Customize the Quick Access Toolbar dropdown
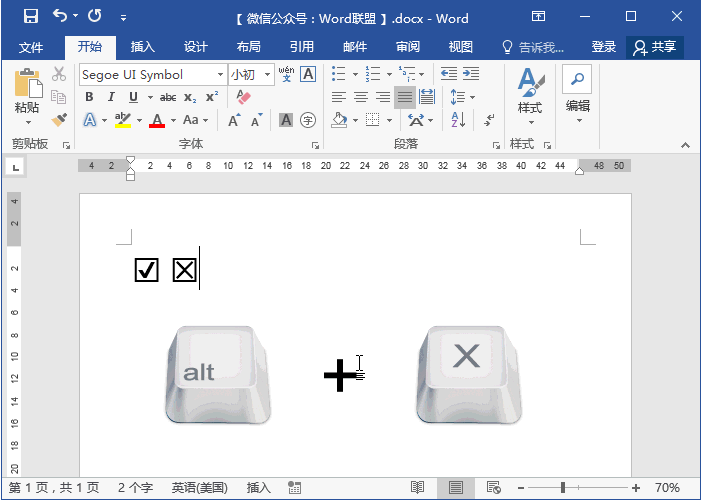Screen dimensions: 702x501 pos(123,18)
